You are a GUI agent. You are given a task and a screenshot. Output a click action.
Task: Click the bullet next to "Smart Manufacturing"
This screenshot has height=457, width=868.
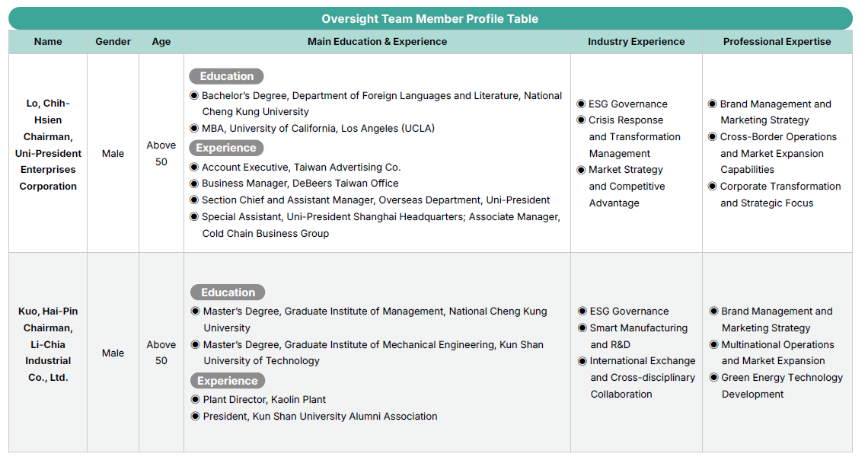click(582, 328)
